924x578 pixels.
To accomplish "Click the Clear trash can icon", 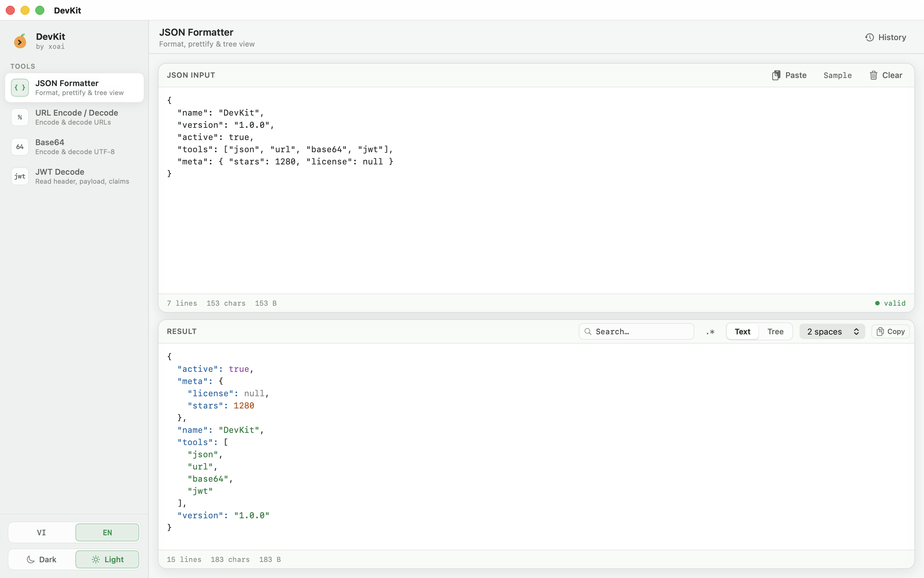I will [x=874, y=75].
